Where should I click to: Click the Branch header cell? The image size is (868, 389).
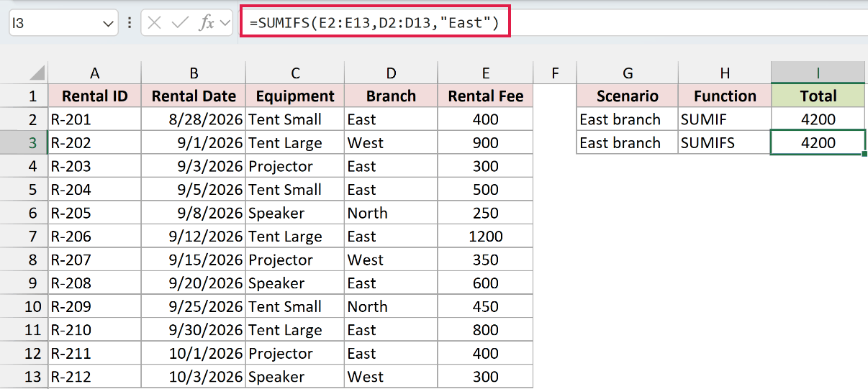391,96
